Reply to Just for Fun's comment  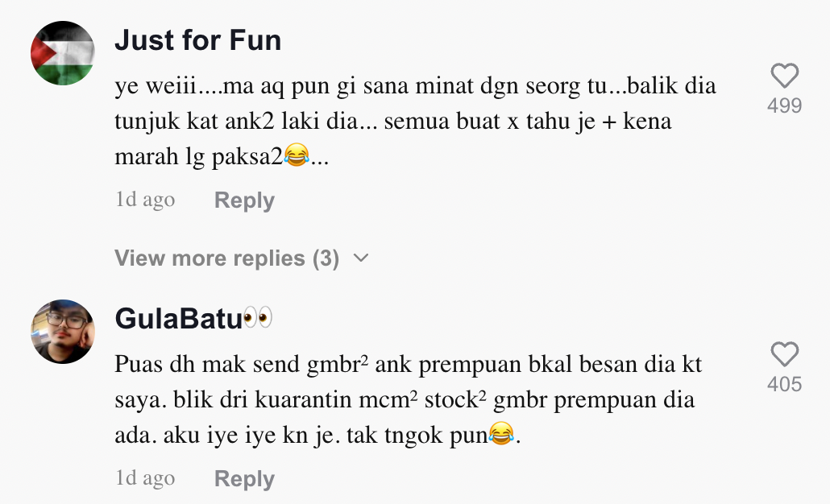coord(244,200)
